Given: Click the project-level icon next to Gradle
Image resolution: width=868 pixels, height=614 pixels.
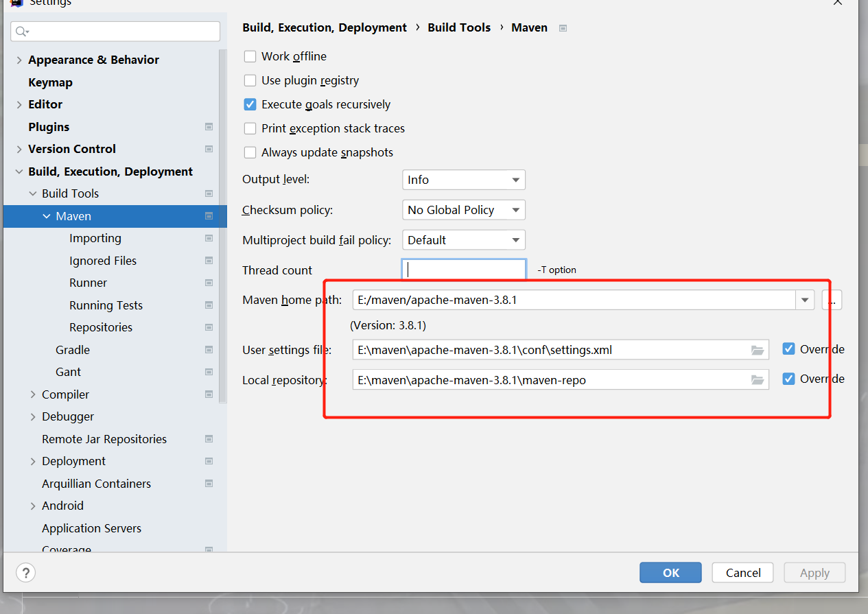Looking at the screenshot, I should [x=209, y=350].
